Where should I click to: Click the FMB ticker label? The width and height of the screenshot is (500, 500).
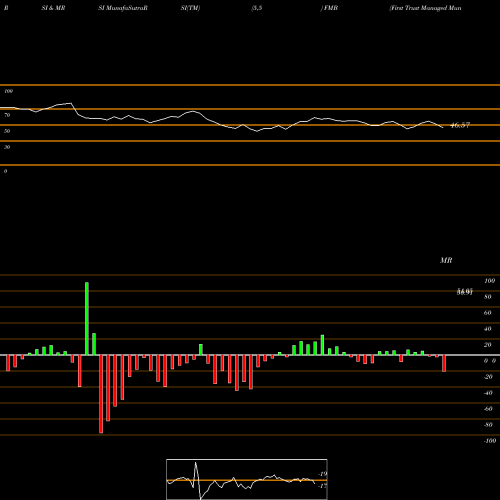(331, 8)
